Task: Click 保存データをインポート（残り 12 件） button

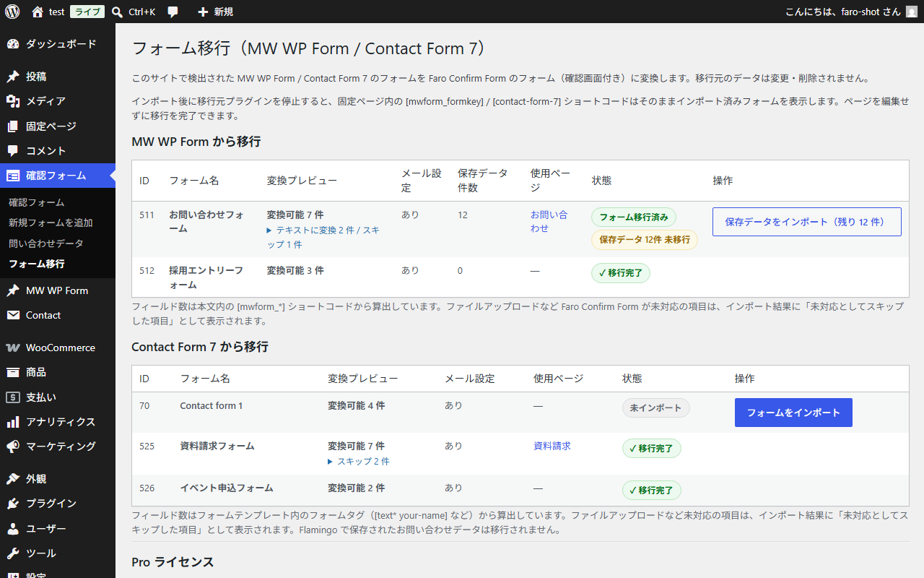Action: point(807,222)
